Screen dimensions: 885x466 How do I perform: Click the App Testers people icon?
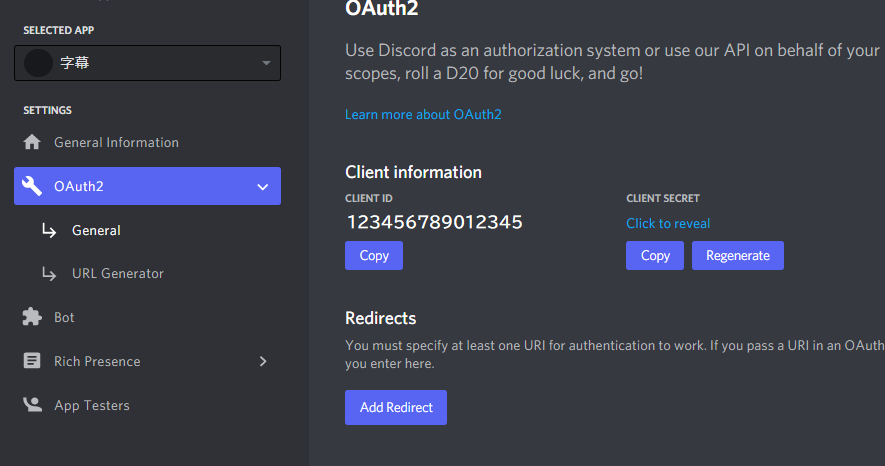tap(32, 405)
